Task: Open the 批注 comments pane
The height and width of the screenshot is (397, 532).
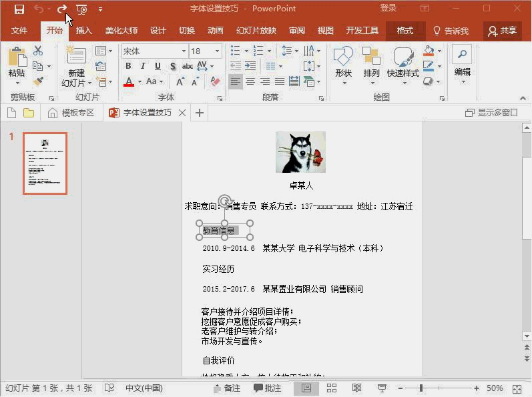Action: (x=268, y=388)
